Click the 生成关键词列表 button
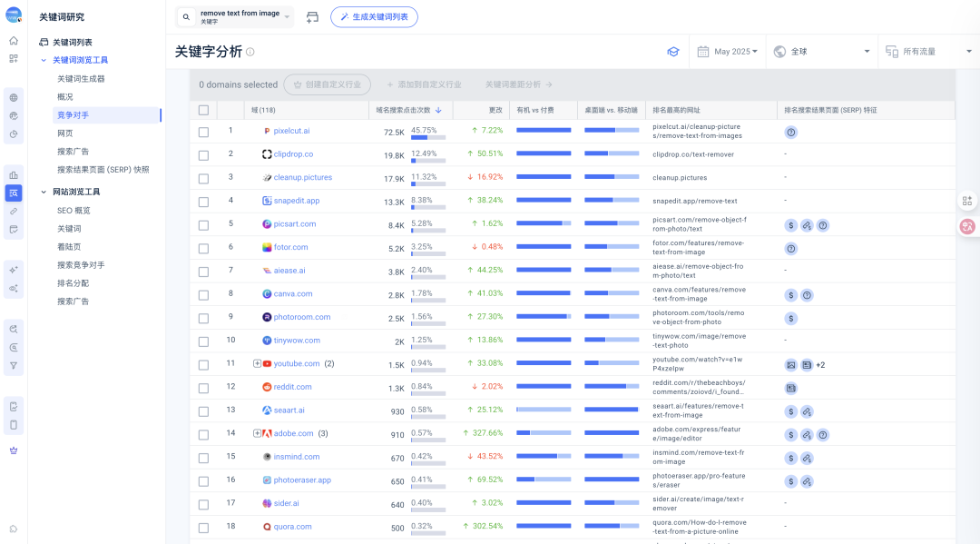The height and width of the screenshot is (544, 980). 375,17
